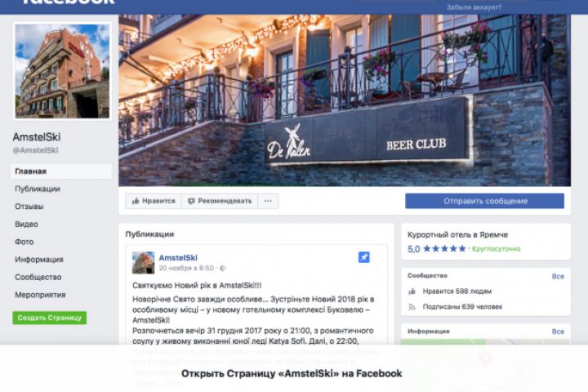Open the Фото section
The height and width of the screenshot is (392, 588).
coord(24,242)
